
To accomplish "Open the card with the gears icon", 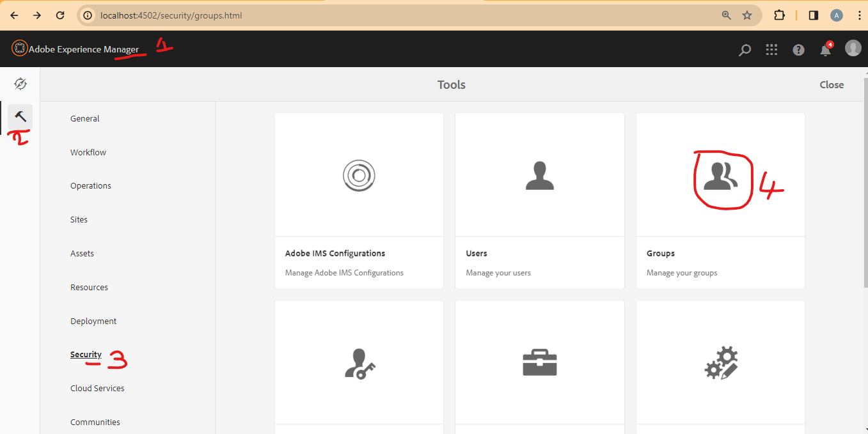I will click(x=720, y=362).
